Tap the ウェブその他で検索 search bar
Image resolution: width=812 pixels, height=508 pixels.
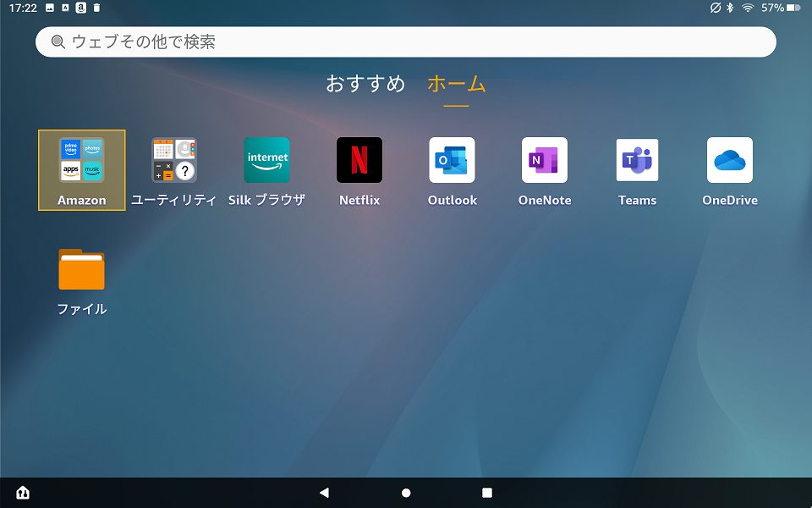point(406,41)
